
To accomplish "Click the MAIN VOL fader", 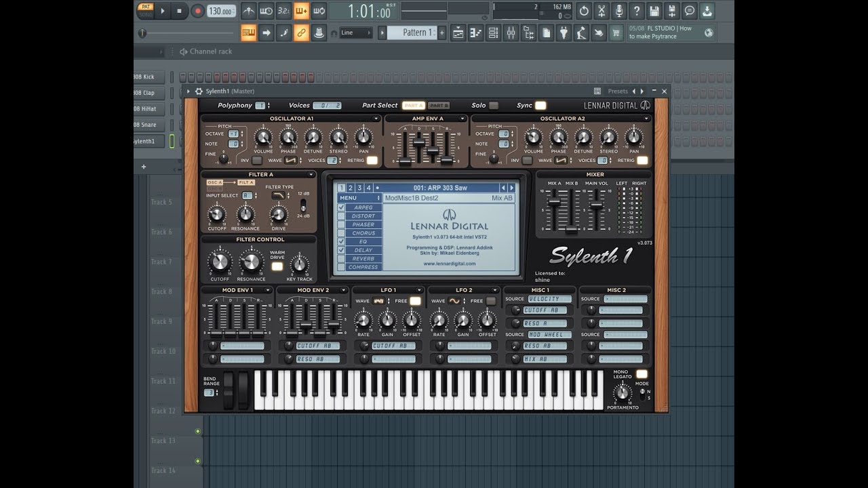I will pyautogui.click(x=596, y=203).
